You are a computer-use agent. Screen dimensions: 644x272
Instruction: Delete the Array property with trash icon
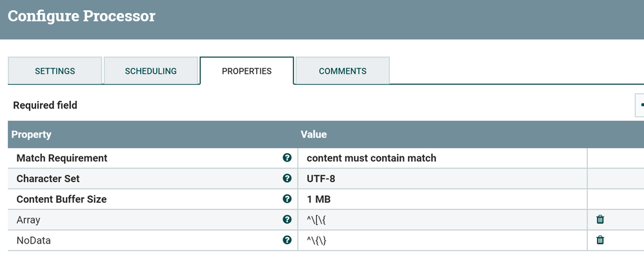600,220
